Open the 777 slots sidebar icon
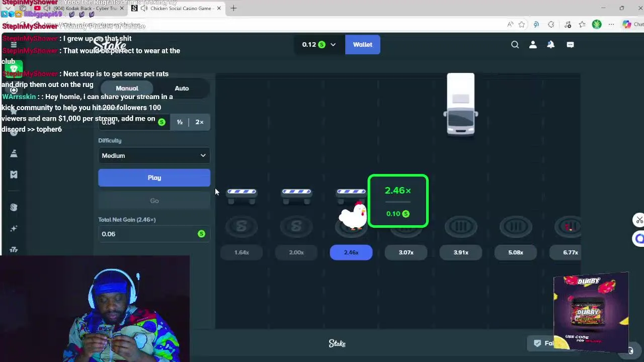644x362 pixels. (14, 249)
